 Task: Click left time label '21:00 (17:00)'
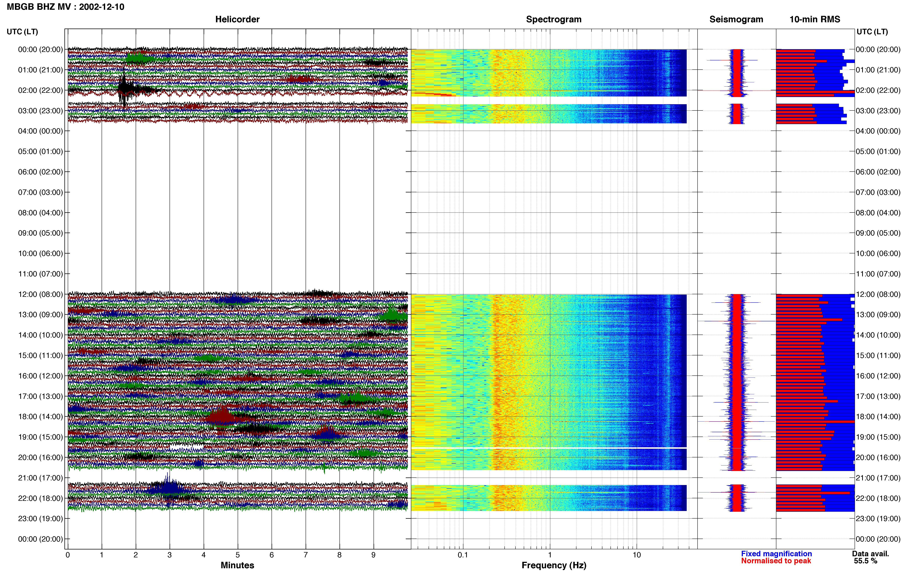click(40, 477)
